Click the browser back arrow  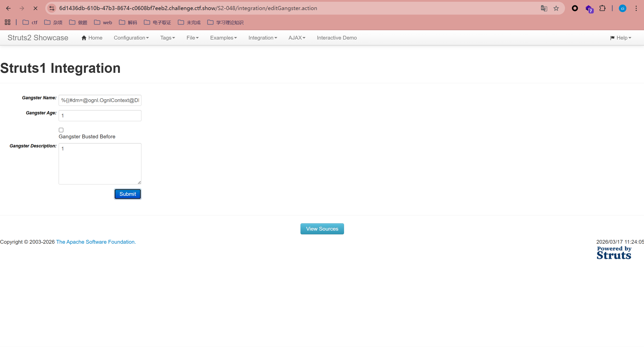(x=8, y=8)
